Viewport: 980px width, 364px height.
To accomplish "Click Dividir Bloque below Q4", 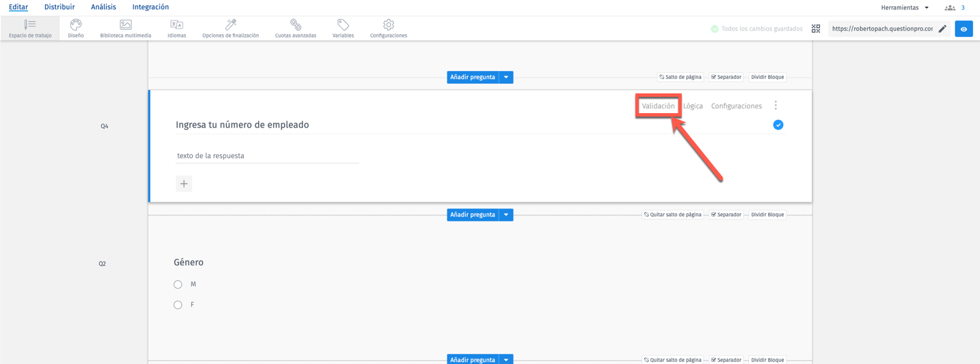I will tap(768, 215).
